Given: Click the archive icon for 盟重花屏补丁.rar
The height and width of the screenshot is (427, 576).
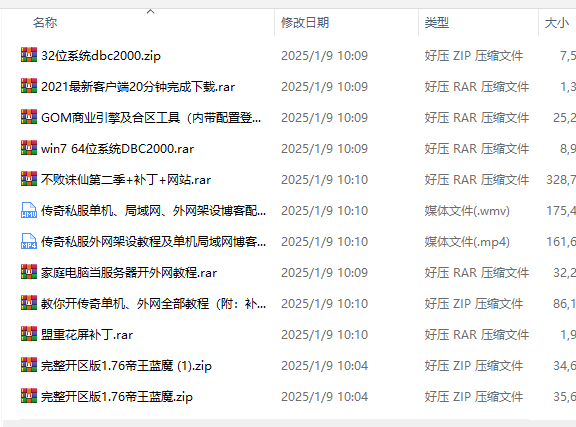Looking at the screenshot, I should 29,334.
